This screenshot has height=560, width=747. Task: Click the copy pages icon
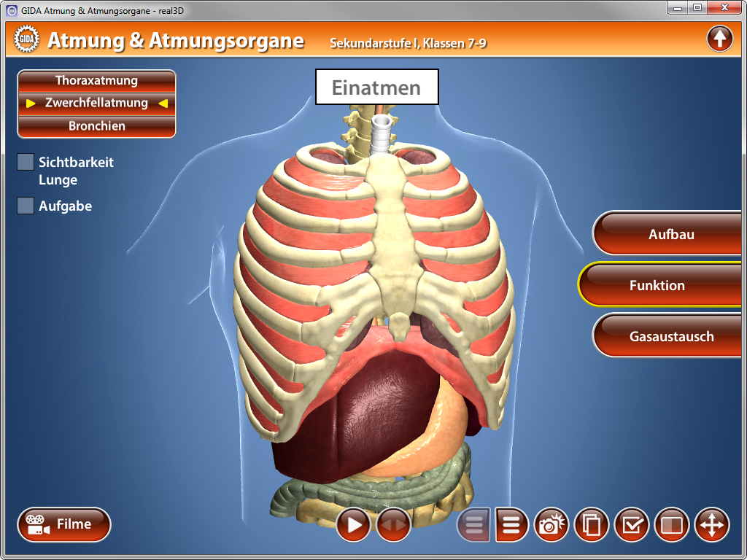[592, 524]
